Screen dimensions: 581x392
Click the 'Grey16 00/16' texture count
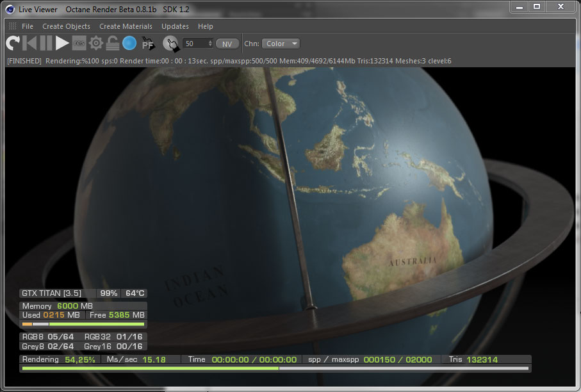113,347
